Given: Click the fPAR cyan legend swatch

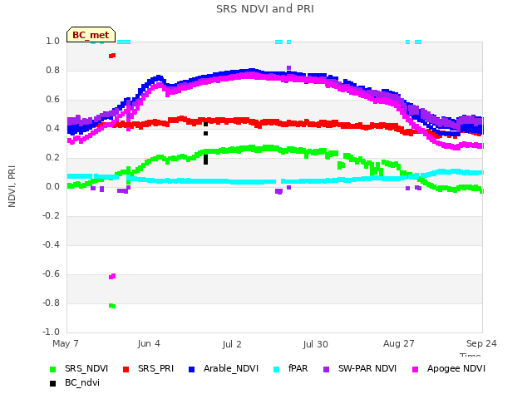Looking at the screenshot, I should point(277,369).
